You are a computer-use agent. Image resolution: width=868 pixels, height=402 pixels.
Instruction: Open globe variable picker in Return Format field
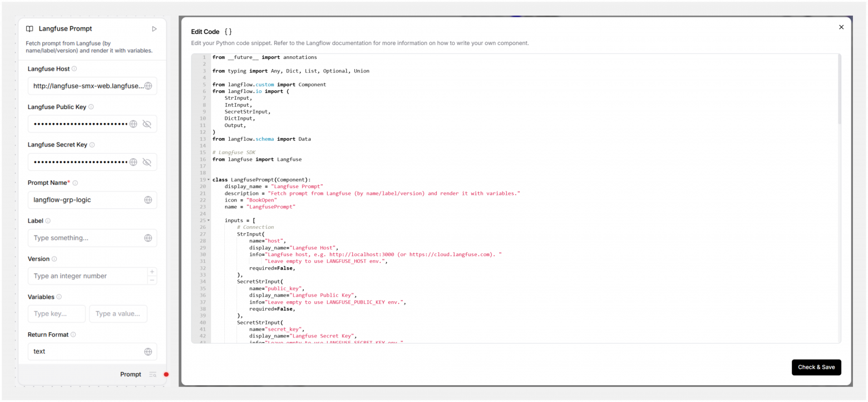coord(148,351)
